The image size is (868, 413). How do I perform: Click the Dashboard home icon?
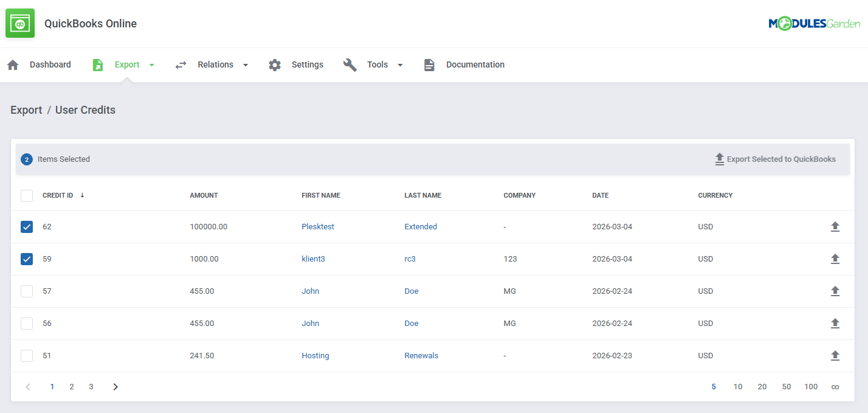click(13, 65)
